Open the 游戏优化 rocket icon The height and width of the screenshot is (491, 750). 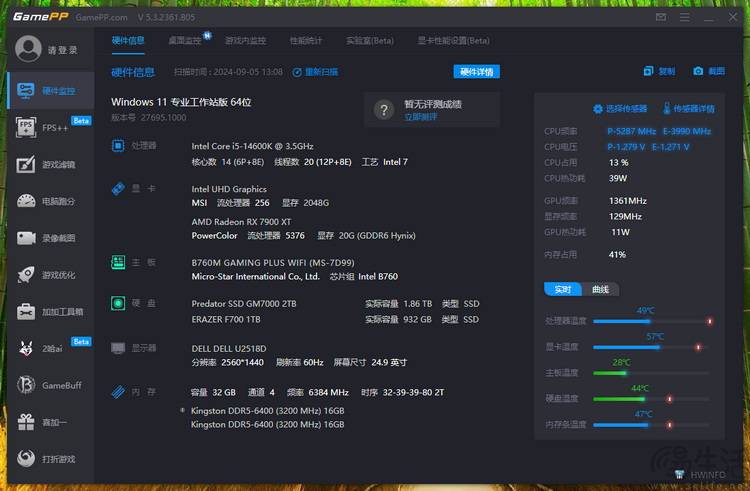pos(26,274)
